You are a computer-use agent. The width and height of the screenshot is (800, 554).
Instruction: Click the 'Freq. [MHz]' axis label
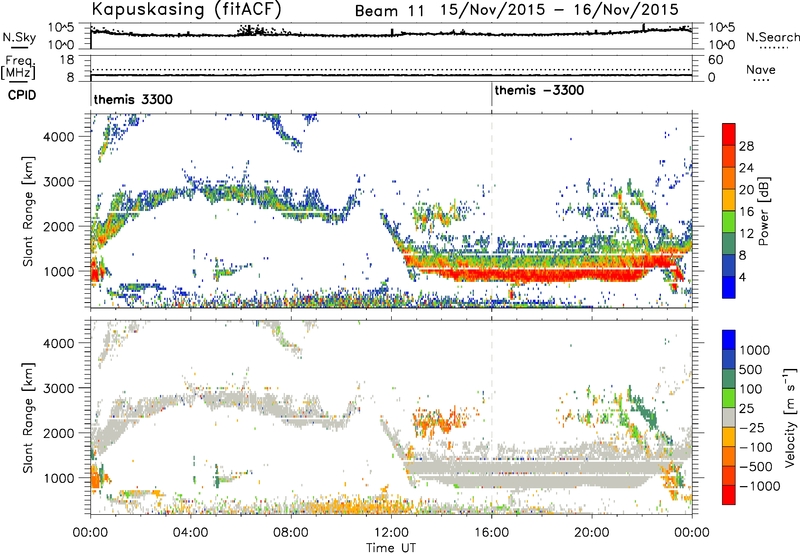(x=18, y=67)
